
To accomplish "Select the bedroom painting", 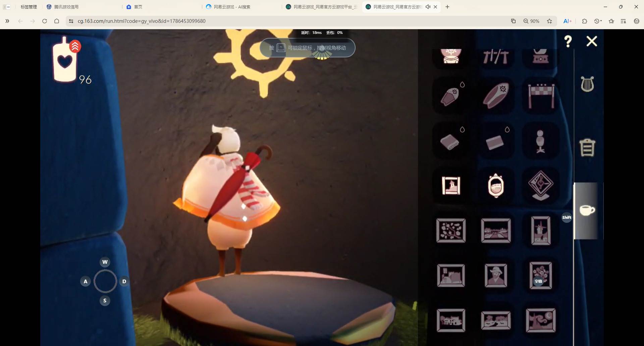I will (451, 275).
